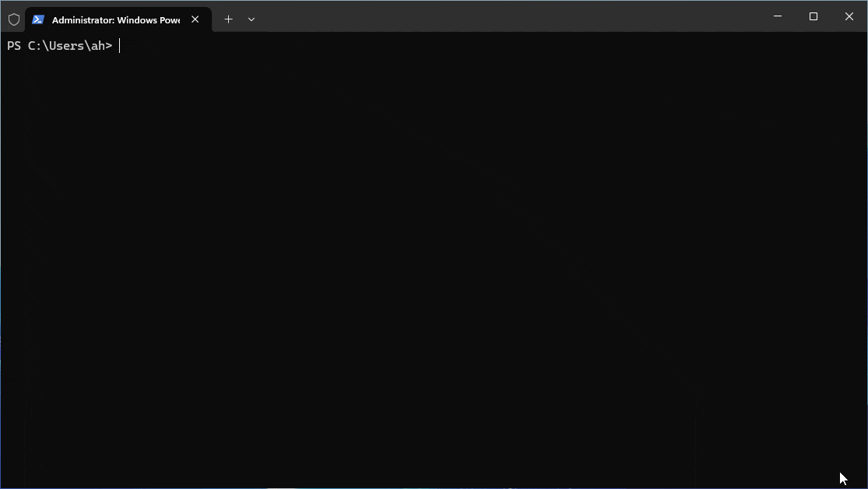Open a new terminal tab with the plus icon

[228, 19]
